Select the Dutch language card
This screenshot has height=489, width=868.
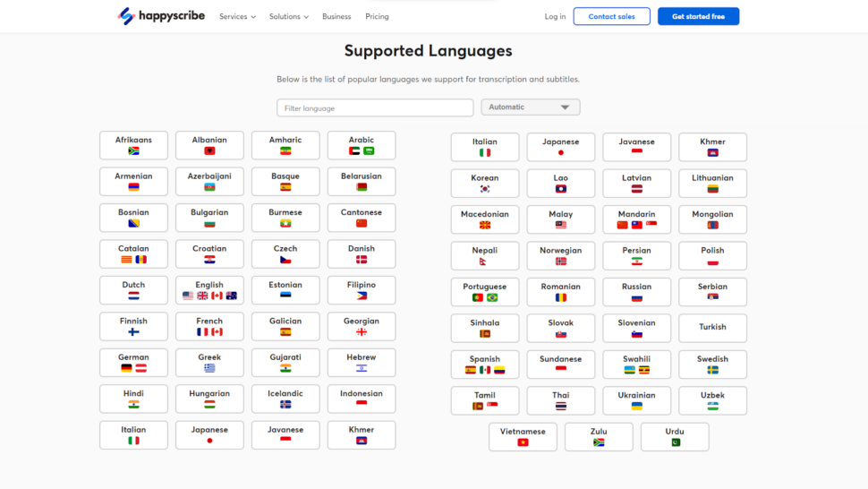click(x=133, y=290)
